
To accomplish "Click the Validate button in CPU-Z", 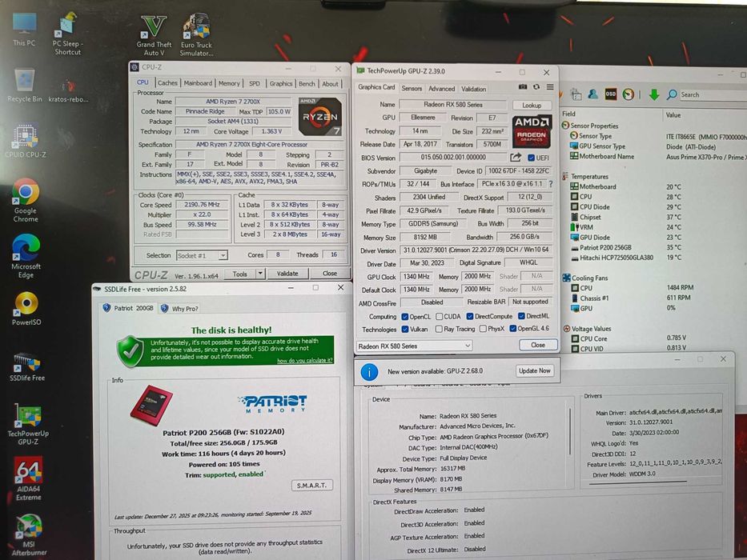I will pos(287,274).
